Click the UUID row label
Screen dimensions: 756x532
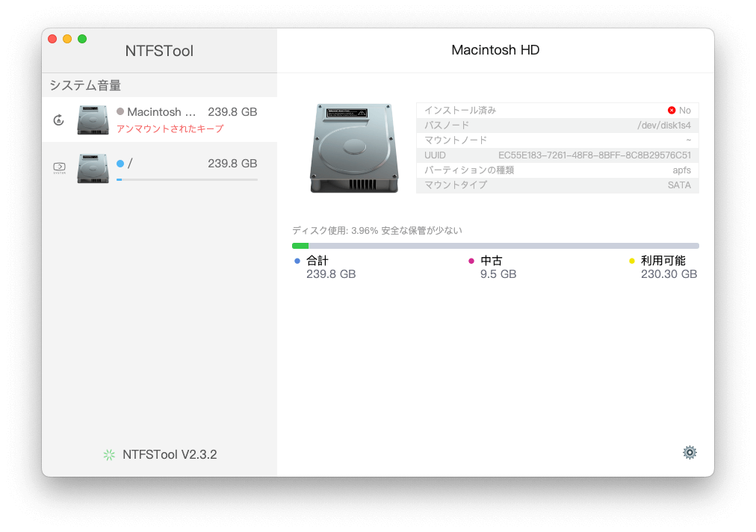coord(435,155)
